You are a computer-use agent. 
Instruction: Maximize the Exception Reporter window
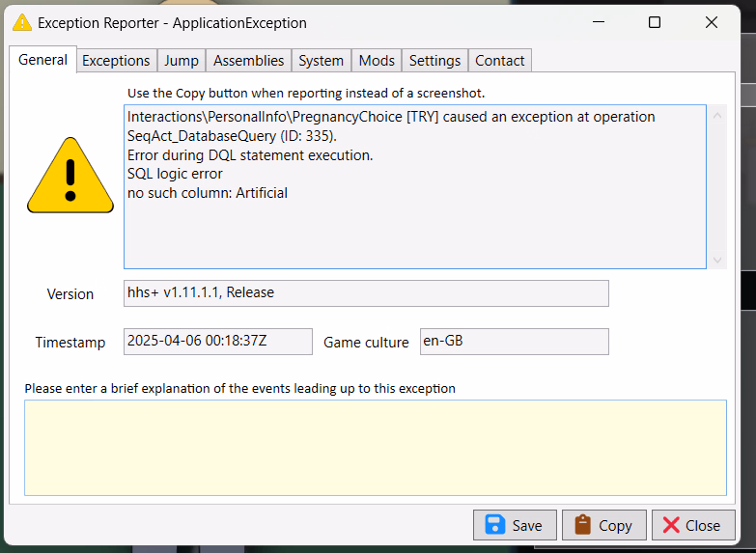coord(655,22)
